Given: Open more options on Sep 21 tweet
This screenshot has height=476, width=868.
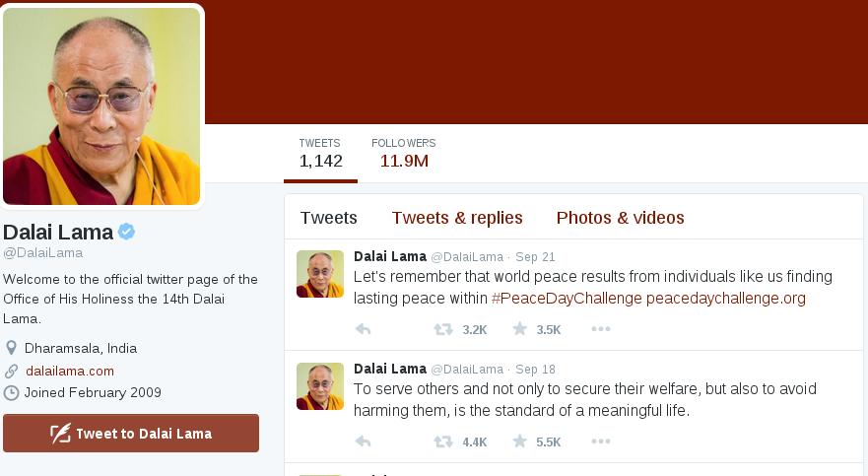Looking at the screenshot, I should (x=601, y=329).
